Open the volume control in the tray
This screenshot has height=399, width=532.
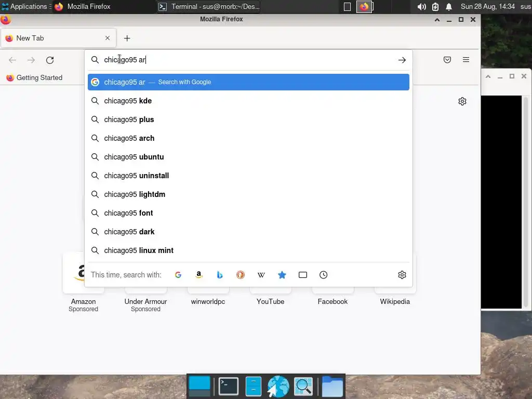point(421,7)
